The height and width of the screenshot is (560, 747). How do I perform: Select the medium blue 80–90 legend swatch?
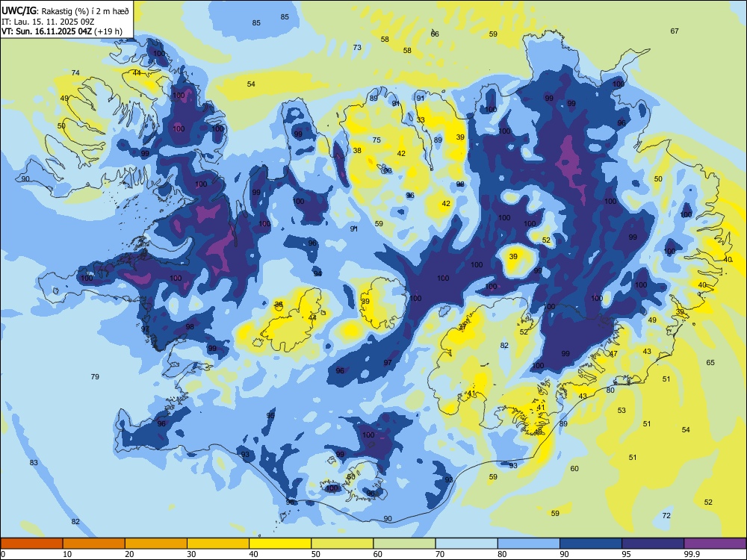pos(529,544)
